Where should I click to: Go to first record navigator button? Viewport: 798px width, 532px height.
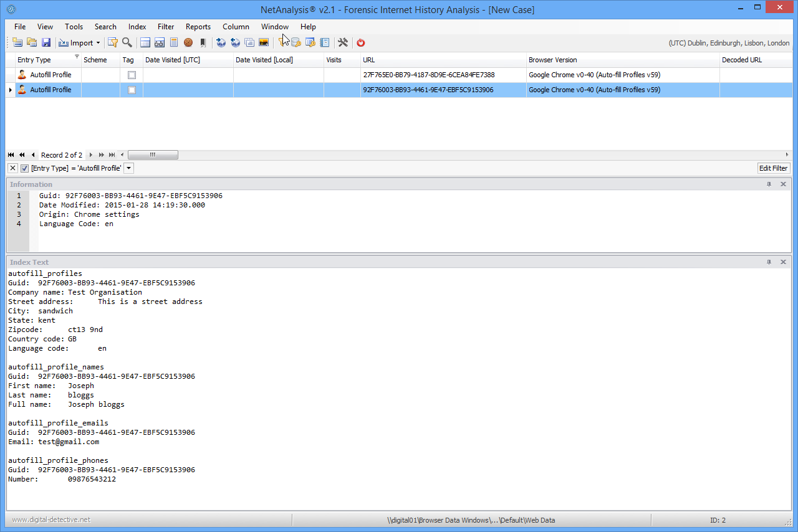click(x=11, y=155)
